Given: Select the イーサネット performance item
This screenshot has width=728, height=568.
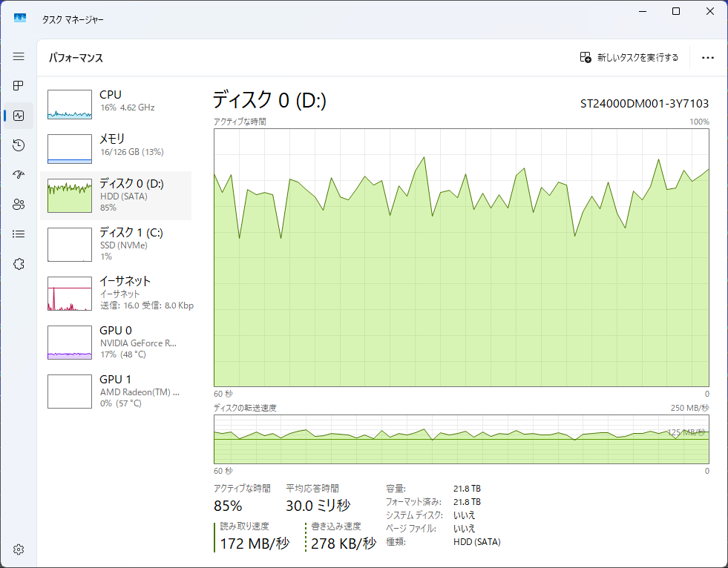Looking at the screenshot, I should (116, 294).
